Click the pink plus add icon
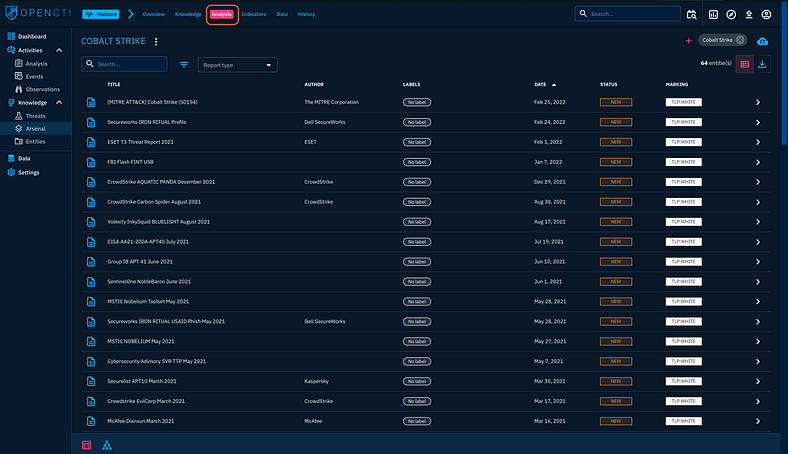Screen dimensions: 788x454 pos(688,41)
